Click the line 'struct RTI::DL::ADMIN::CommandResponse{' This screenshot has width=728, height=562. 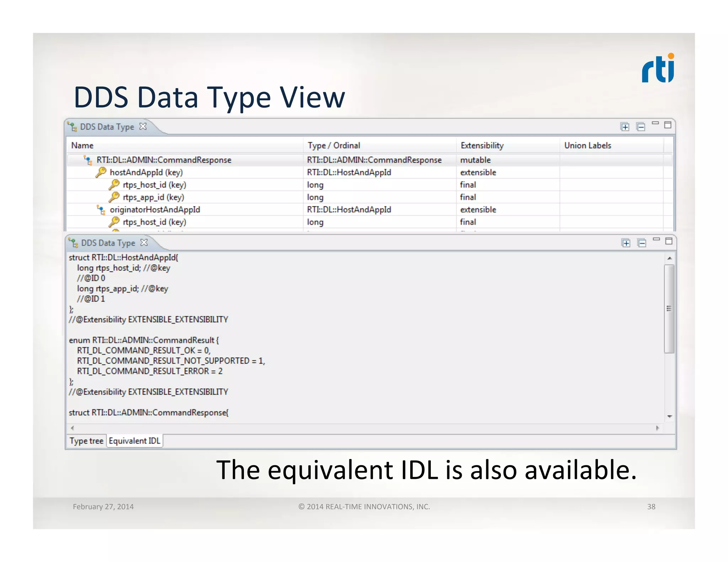pos(149,412)
